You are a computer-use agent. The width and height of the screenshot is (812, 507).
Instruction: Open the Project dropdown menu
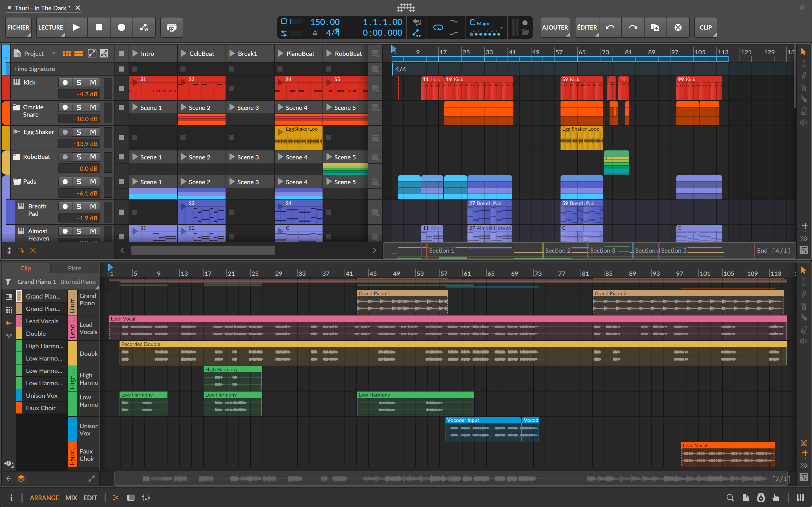[x=54, y=53]
